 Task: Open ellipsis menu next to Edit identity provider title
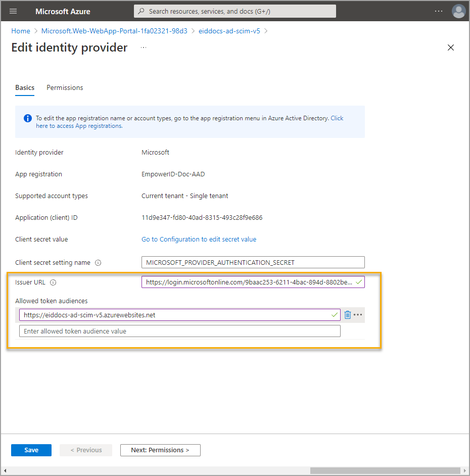144,47
